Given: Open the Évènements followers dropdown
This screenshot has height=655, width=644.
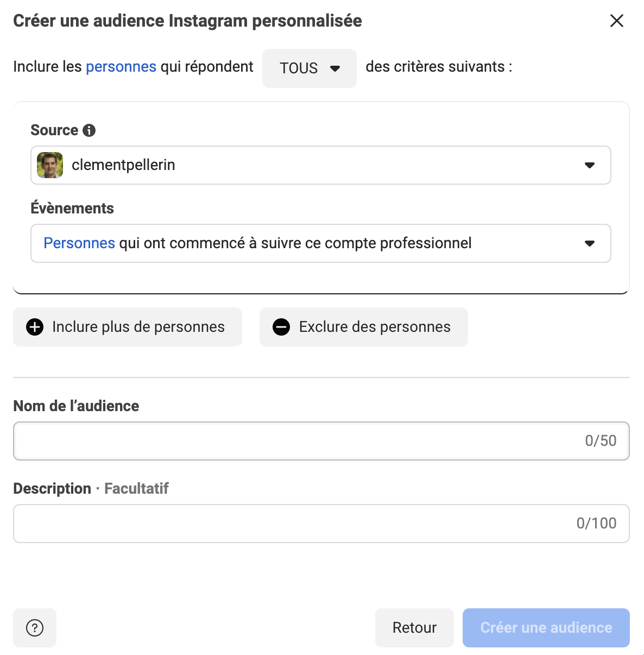Looking at the screenshot, I should (x=320, y=243).
